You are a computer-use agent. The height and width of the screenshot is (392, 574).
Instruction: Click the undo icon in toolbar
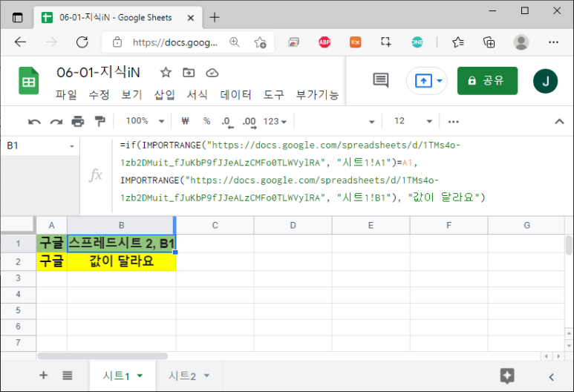coord(34,122)
